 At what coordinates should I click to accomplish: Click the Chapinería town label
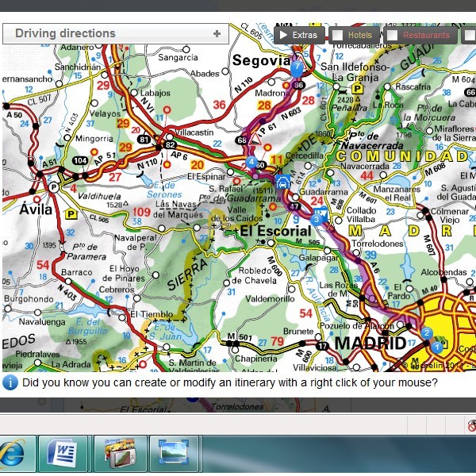pos(256,359)
